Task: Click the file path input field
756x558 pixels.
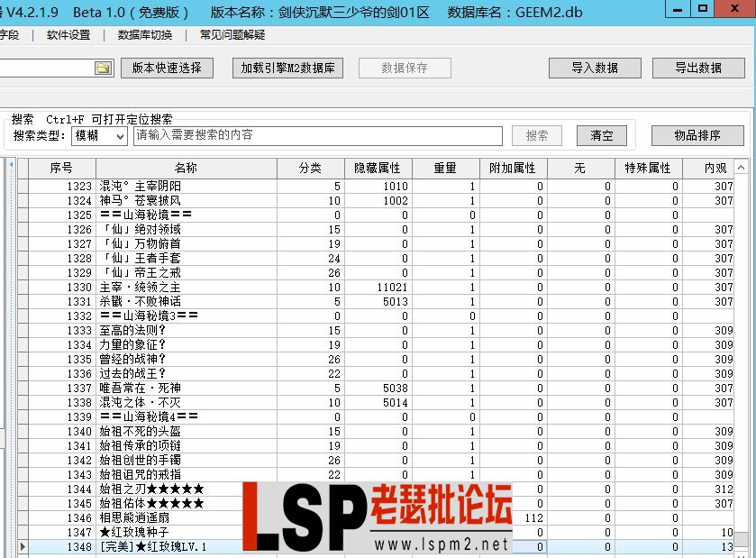Action: [x=46, y=68]
